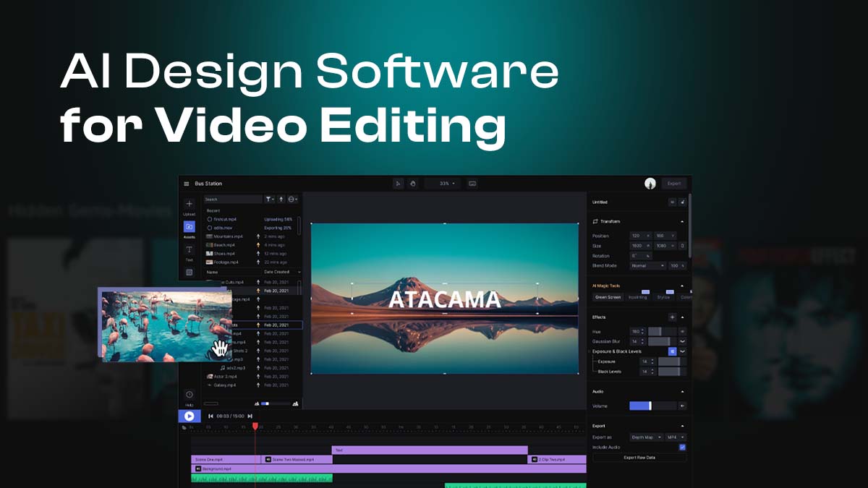Enable the Include Audio checkbox under Export
Image resolution: width=868 pixels, height=488 pixels.
(682, 447)
